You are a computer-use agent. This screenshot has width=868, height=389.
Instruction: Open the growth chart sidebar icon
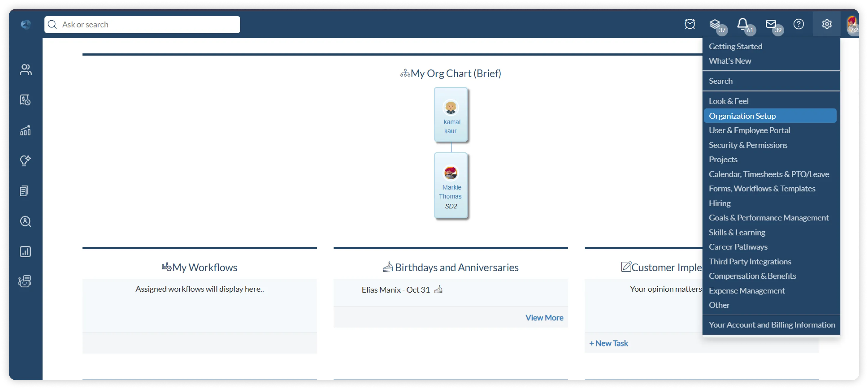click(25, 130)
